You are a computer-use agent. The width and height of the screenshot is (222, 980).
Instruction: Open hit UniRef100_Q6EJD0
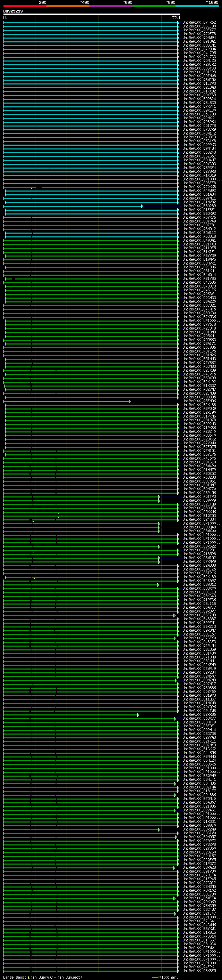pos(199,26)
